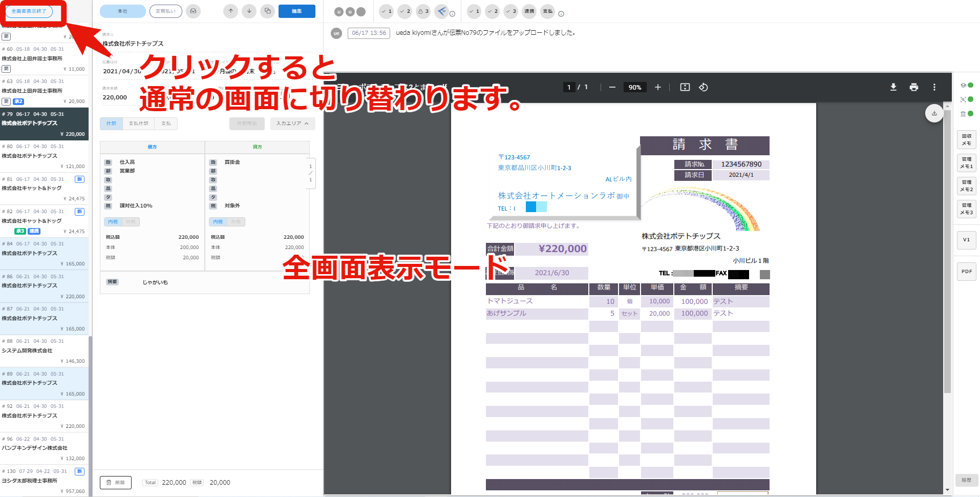Toggle second-group approval step 1
Viewport: 980px width, 497px height.
pyautogui.click(x=474, y=11)
